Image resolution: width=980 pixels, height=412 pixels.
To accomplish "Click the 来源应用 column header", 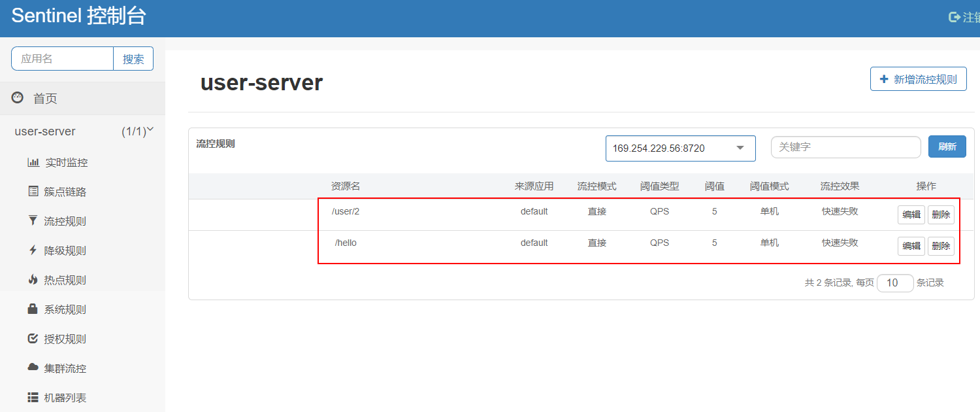I will 534,186.
